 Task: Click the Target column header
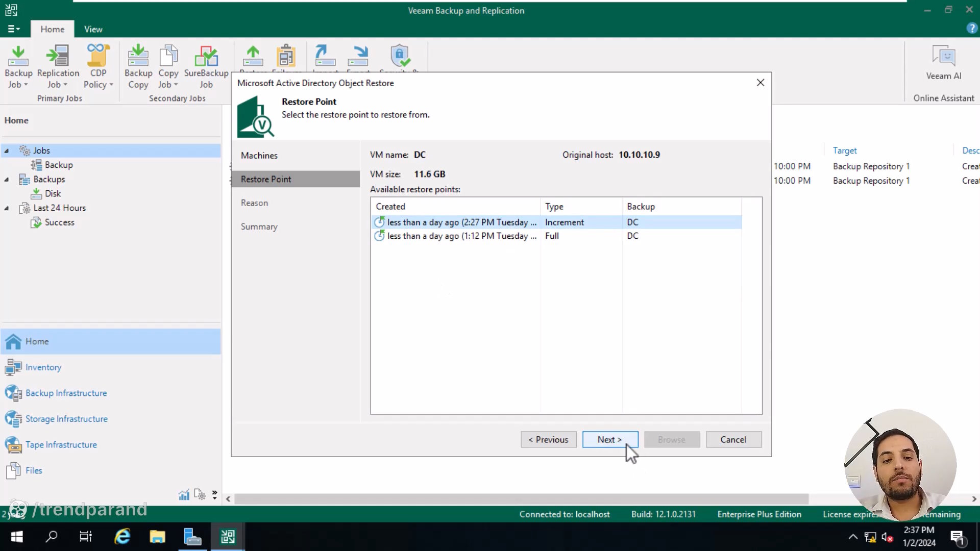click(845, 151)
